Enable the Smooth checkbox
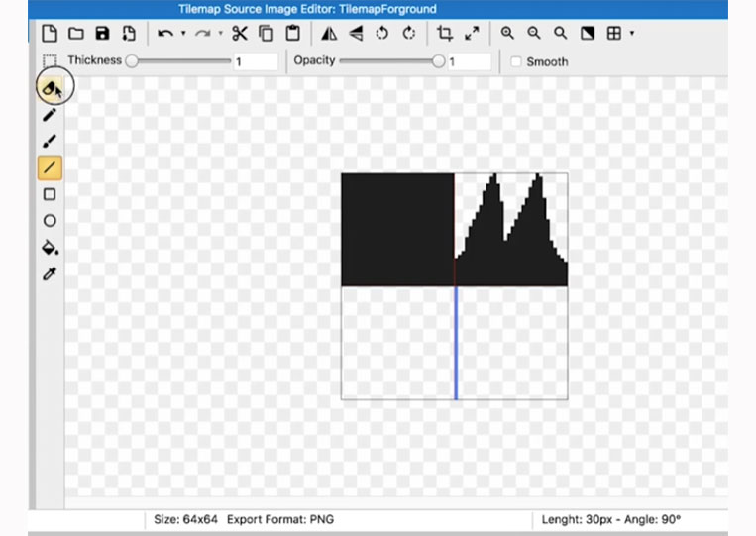Viewport: 756px width, 536px height. (x=516, y=61)
